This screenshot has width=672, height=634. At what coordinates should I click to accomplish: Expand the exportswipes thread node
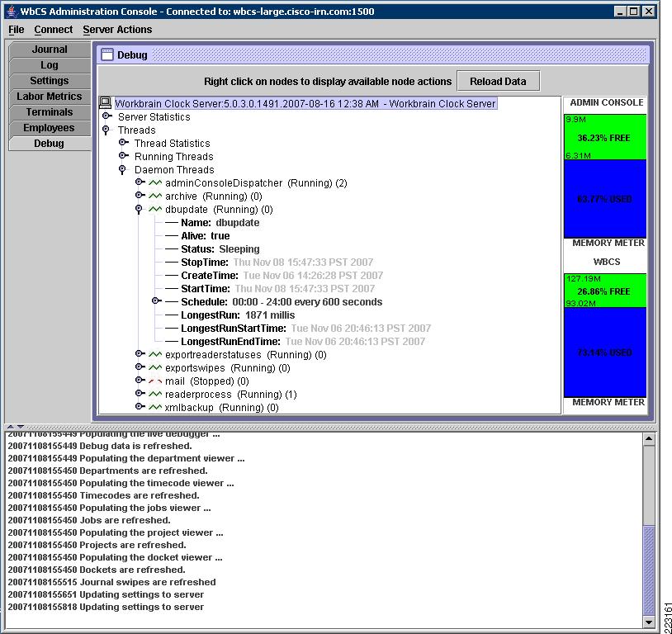(140, 367)
